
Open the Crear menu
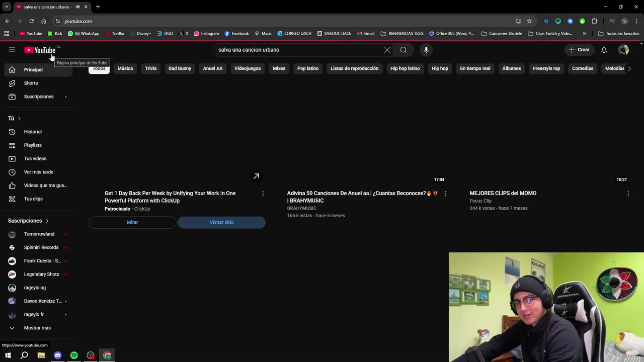579,50
